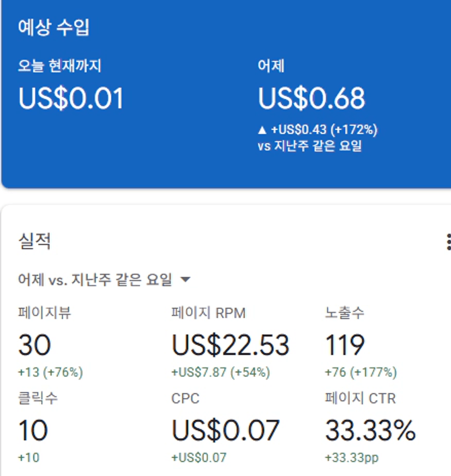The image size is (451, 476).
Task: Click the 페이지 RPM label
Action: (x=208, y=313)
